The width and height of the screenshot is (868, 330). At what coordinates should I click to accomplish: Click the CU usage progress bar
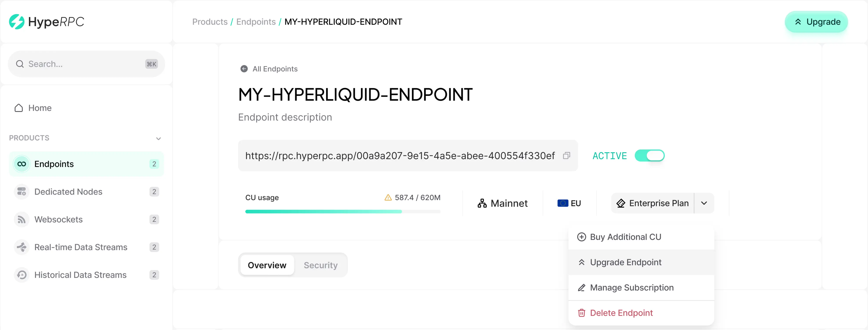tap(342, 211)
